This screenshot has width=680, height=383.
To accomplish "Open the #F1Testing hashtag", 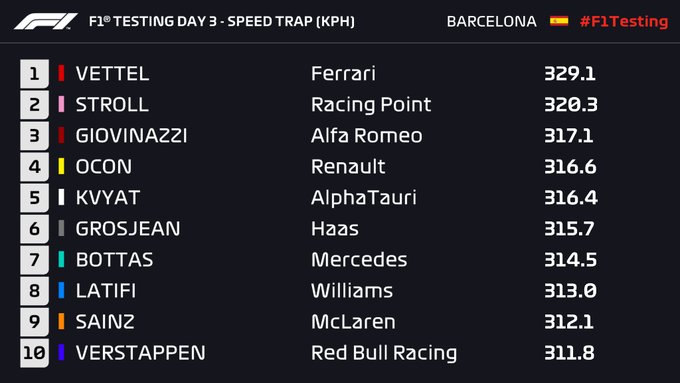I will coord(624,21).
